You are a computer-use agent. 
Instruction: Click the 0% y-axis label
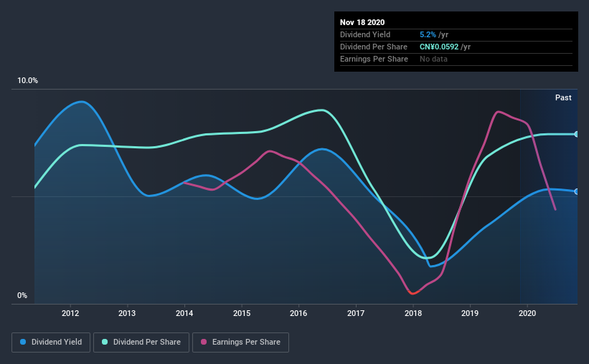(x=22, y=296)
